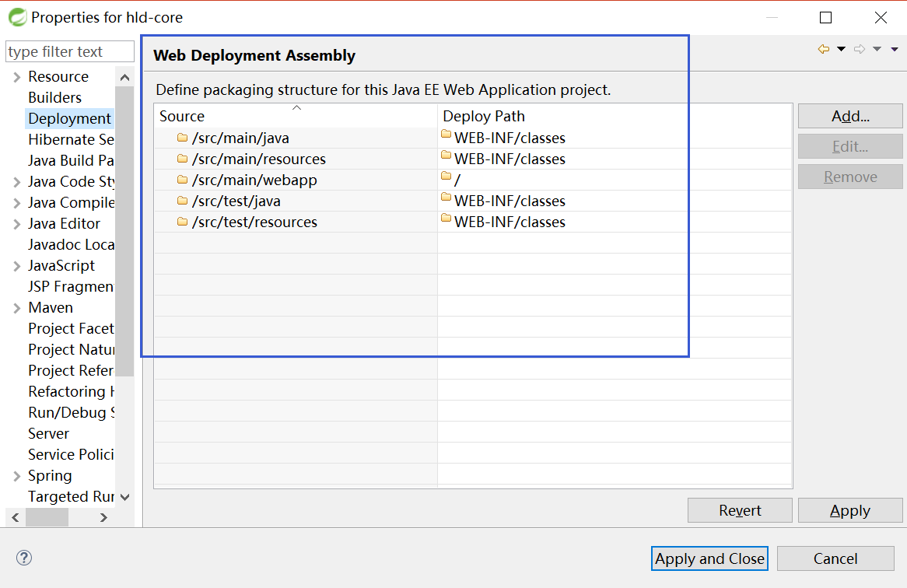Viewport: 907px width, 588px height.
Task: Select Server in the properties tree
Action: (48, 433)
